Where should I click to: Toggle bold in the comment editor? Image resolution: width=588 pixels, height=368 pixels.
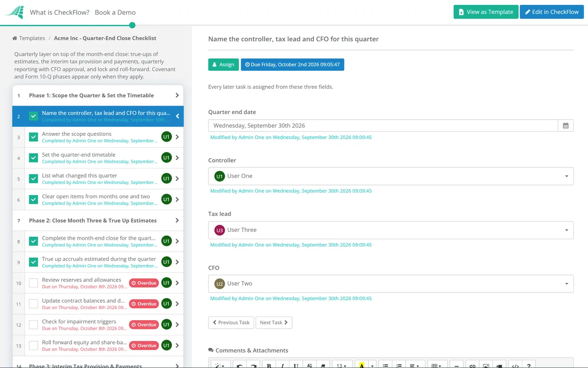[x=269, y=365]
